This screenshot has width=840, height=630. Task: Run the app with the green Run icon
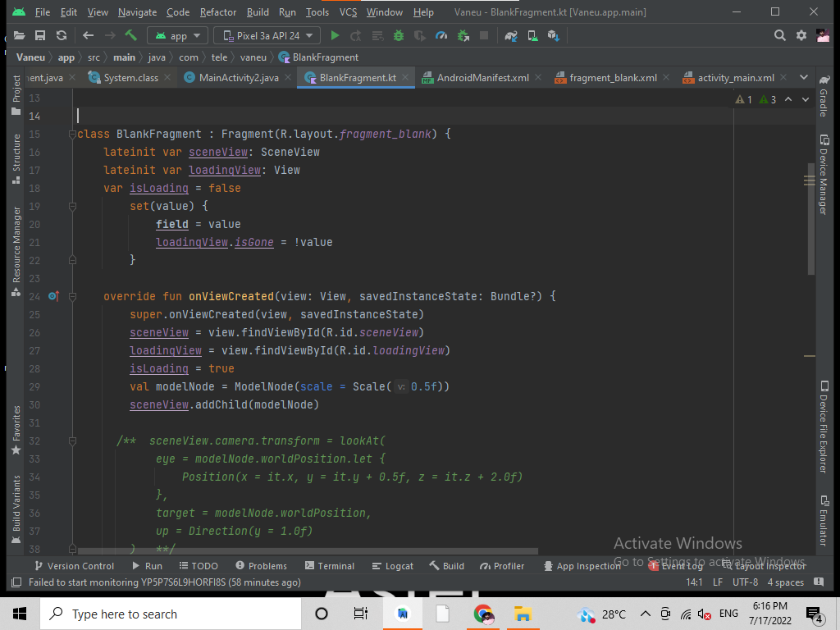(x=335, y=35)
